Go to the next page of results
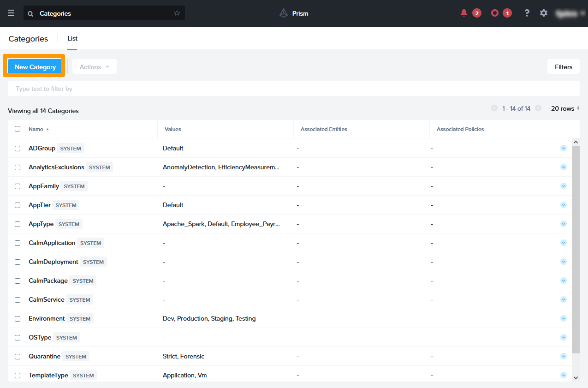This screenshot has width=588, height=388. click(538, 108)
